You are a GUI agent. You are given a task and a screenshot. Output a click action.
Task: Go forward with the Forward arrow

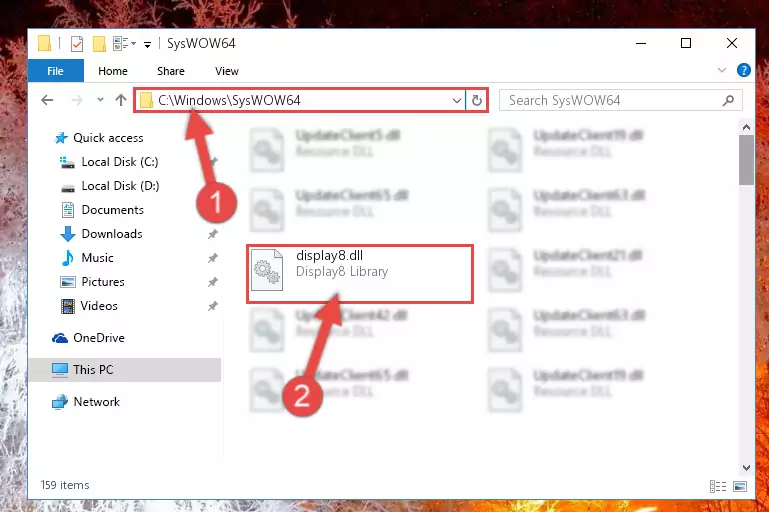pyautogui.click(x=77, y=100)
